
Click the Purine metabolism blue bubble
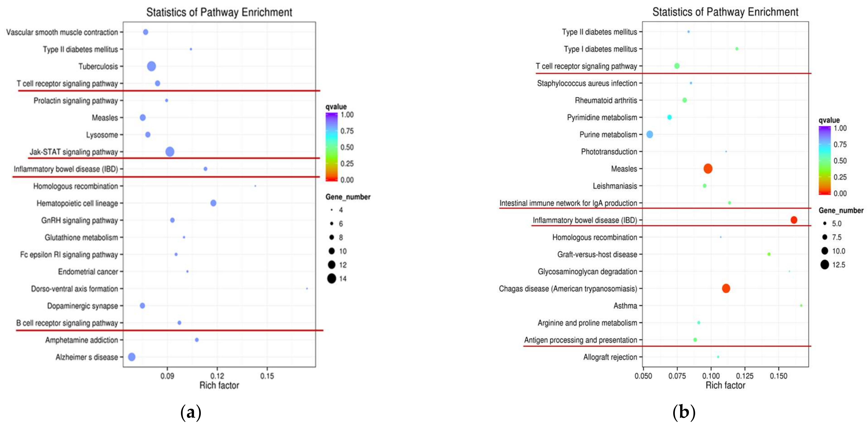[x=650, y=135]
